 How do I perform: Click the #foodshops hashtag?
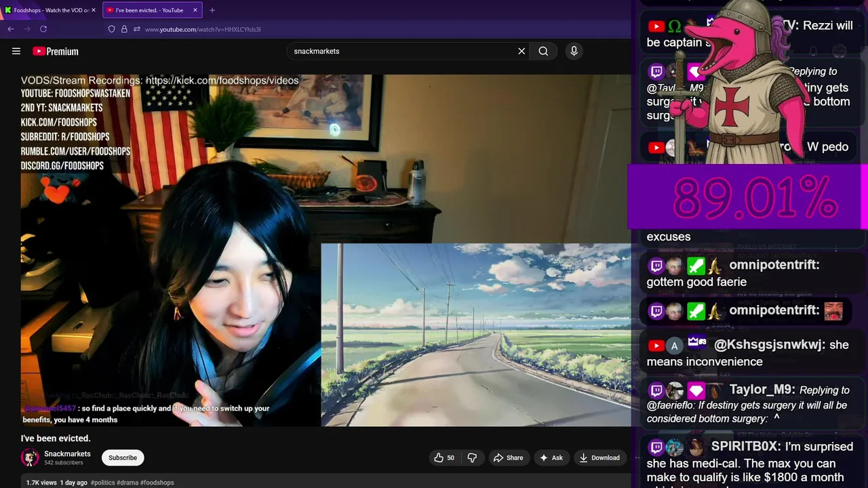coord(157,483)
